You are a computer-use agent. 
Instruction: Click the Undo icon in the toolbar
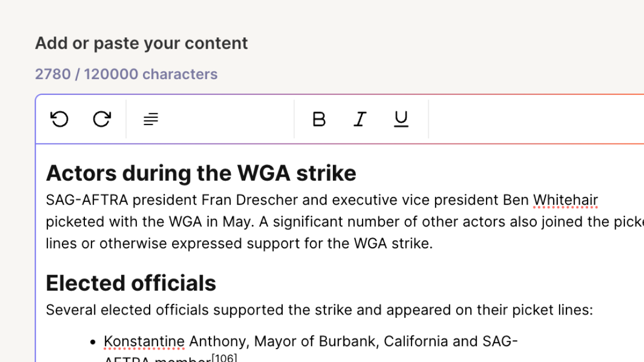[60, 119]
